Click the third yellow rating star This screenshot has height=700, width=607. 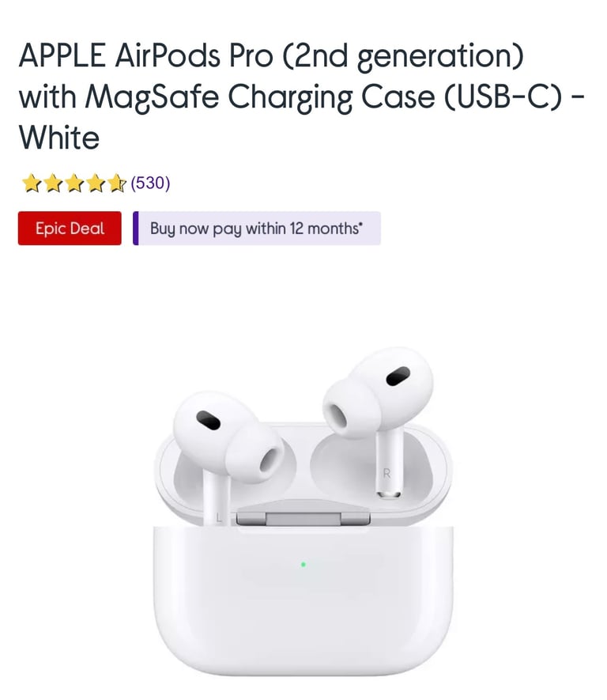[74, 183]
